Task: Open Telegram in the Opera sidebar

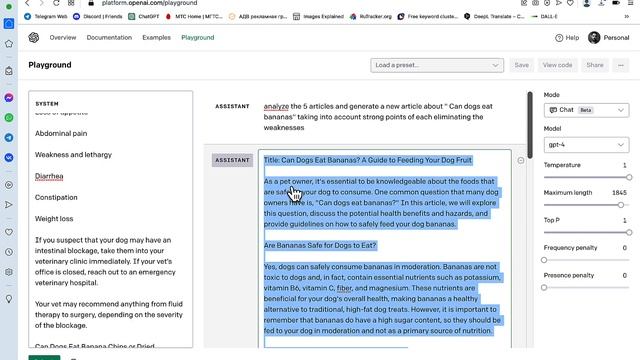Action: click(x=9, y=138)
